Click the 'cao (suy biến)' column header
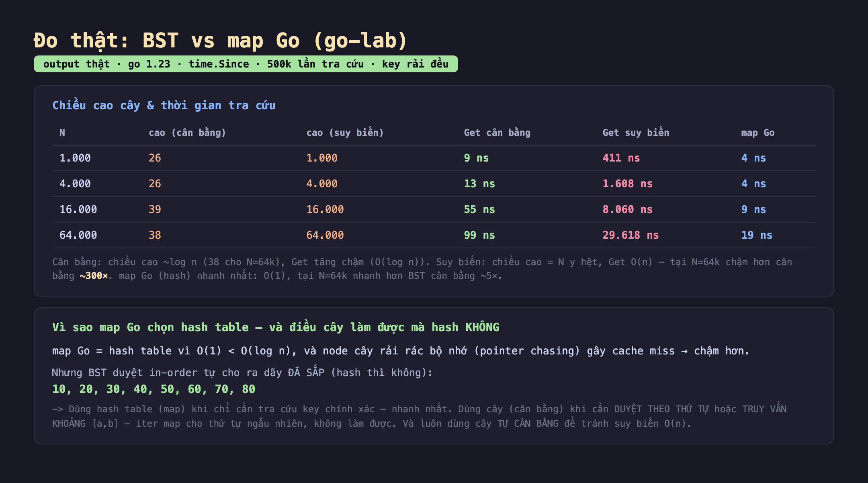 pos(345,133)
